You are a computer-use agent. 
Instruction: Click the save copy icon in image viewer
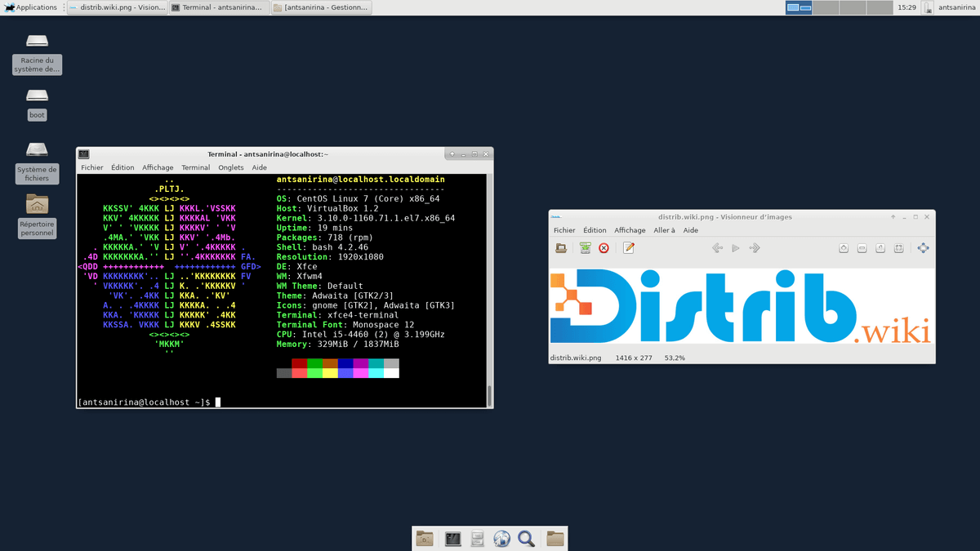586,248
